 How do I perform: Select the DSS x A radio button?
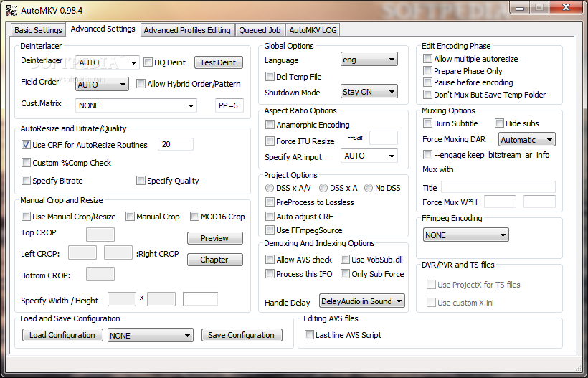click(x=323, y=188)
